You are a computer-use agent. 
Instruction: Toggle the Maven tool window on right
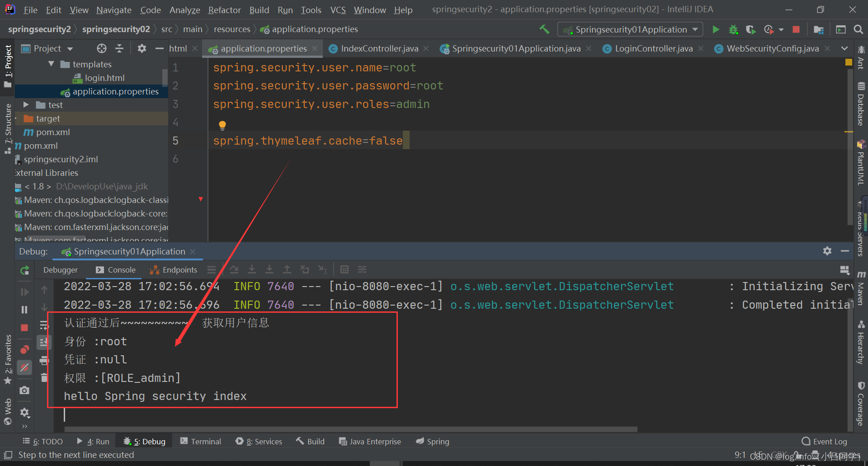pos(861,288)
